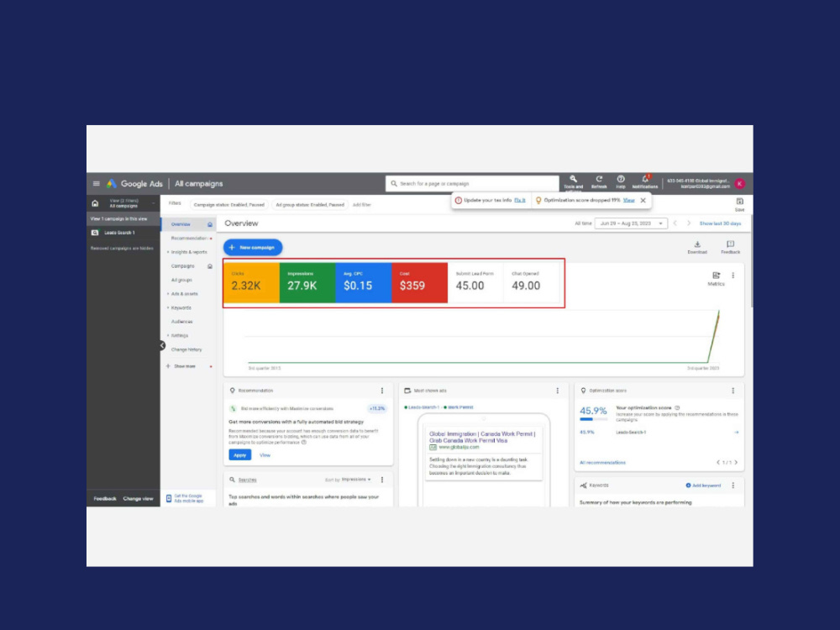The height and width of the screenshot is (630, 840).
Task: Click the Save filter icon
Action: tap(739, 204)
